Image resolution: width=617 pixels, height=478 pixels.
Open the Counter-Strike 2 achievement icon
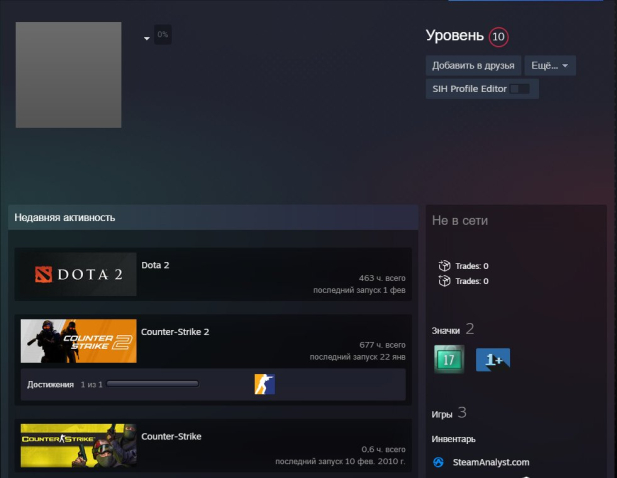pyautogui.click(x=264, y=384)
